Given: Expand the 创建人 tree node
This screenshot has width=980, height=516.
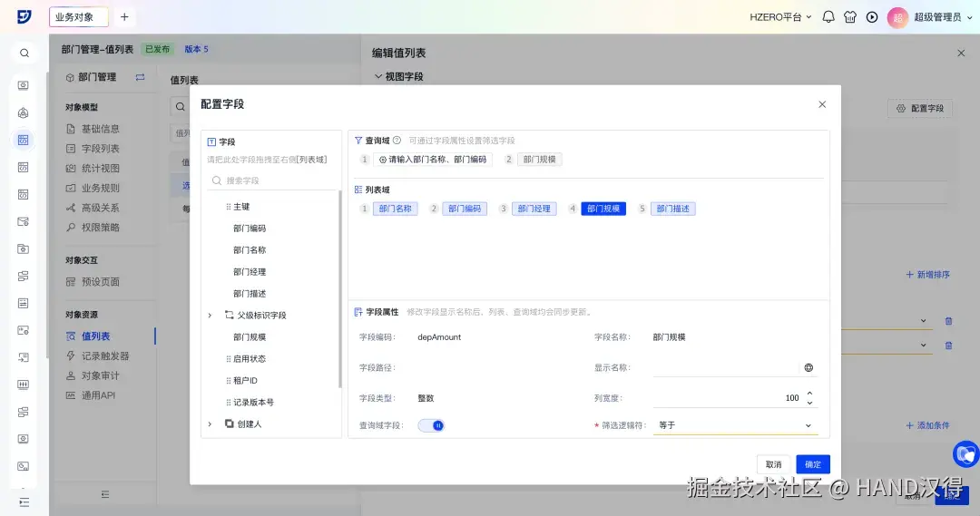Looking at the screenshot, I should click(x=210, y=424).
